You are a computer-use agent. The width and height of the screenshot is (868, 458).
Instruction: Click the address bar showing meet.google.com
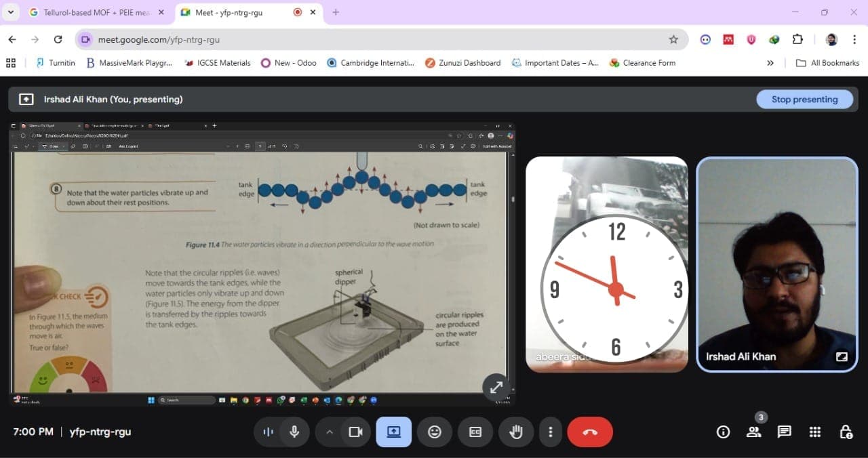[x=380, y=39]
